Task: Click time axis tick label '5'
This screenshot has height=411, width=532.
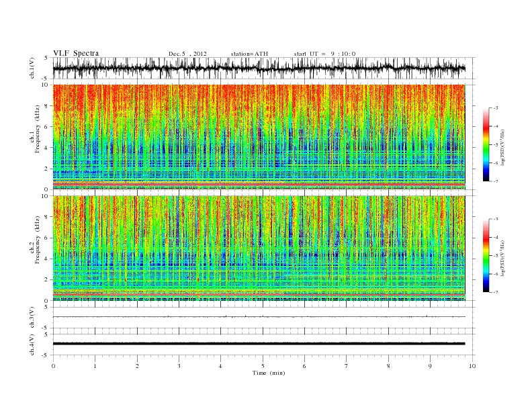Action: pos(263,366)
